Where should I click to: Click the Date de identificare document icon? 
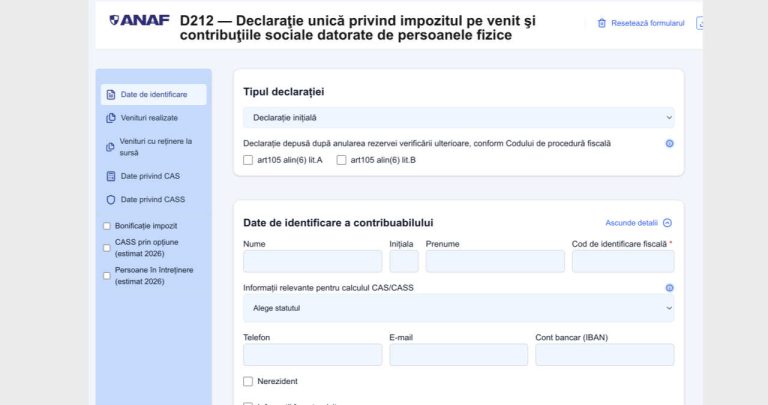pos(111,95)
